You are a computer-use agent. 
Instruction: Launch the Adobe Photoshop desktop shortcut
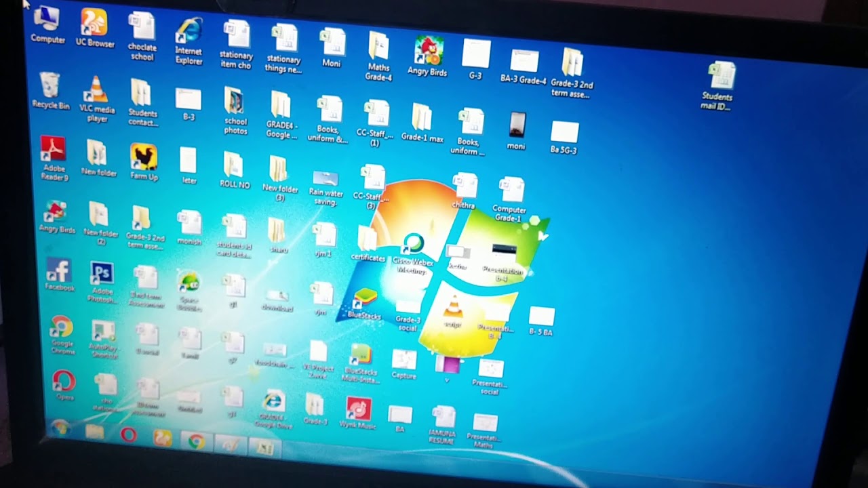102,283
